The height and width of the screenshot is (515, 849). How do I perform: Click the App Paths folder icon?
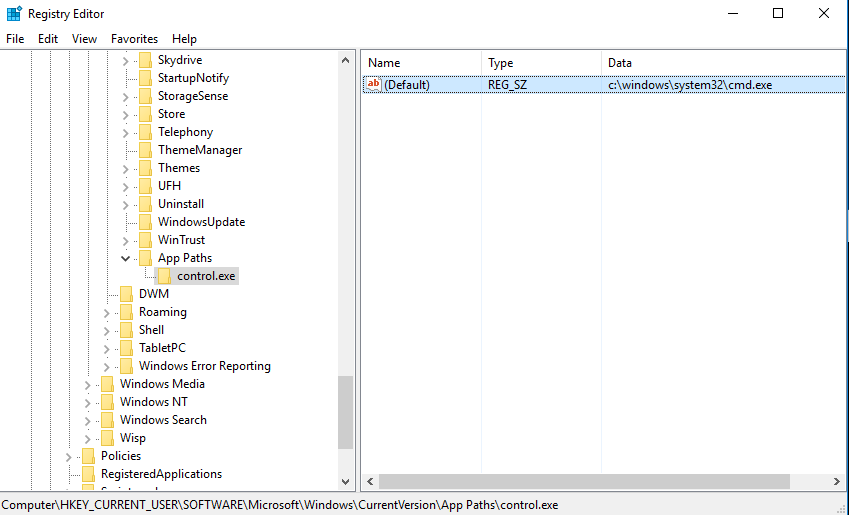pos(145,258)
